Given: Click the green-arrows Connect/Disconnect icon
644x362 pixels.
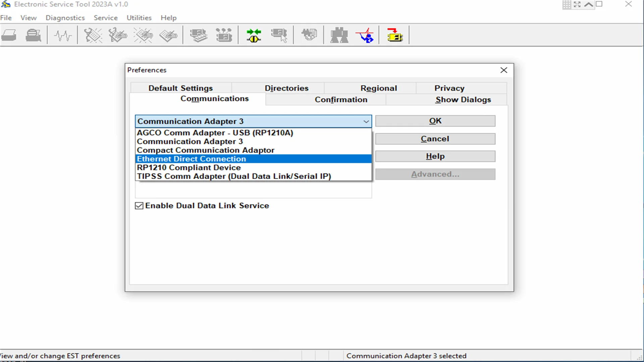Looking at the screenshot, I should point(254,35).
